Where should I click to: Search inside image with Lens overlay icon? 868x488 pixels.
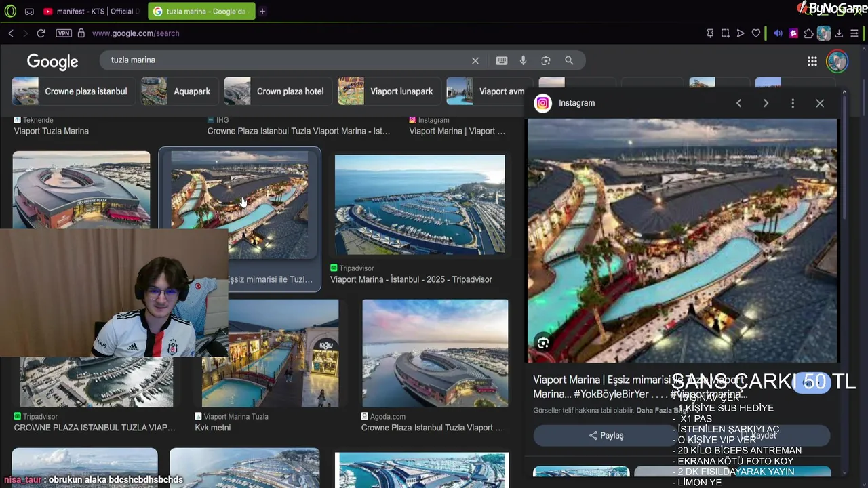(543, 343)
